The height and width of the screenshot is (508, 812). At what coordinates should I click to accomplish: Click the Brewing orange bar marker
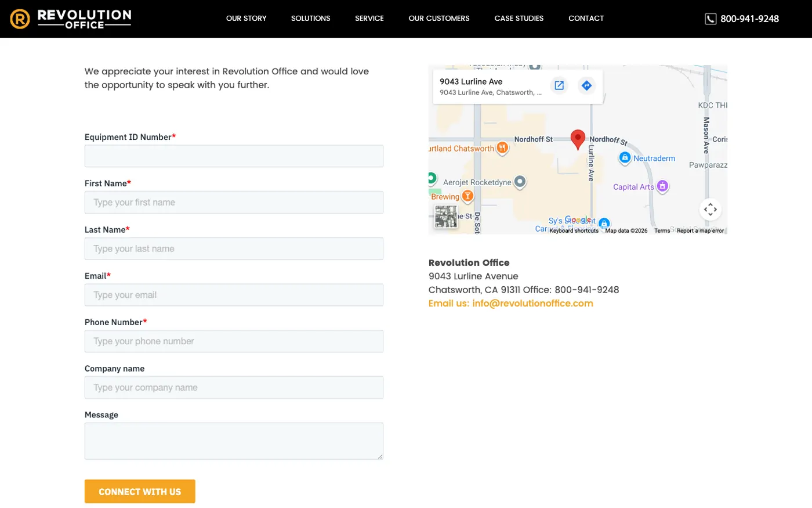click(467, 196)
